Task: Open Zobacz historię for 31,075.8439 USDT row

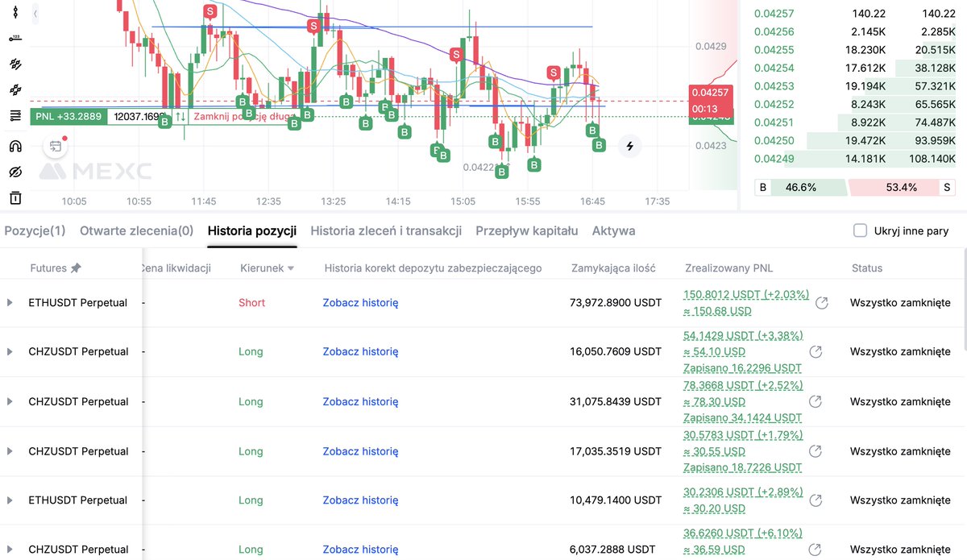Action: pos(360,401)
